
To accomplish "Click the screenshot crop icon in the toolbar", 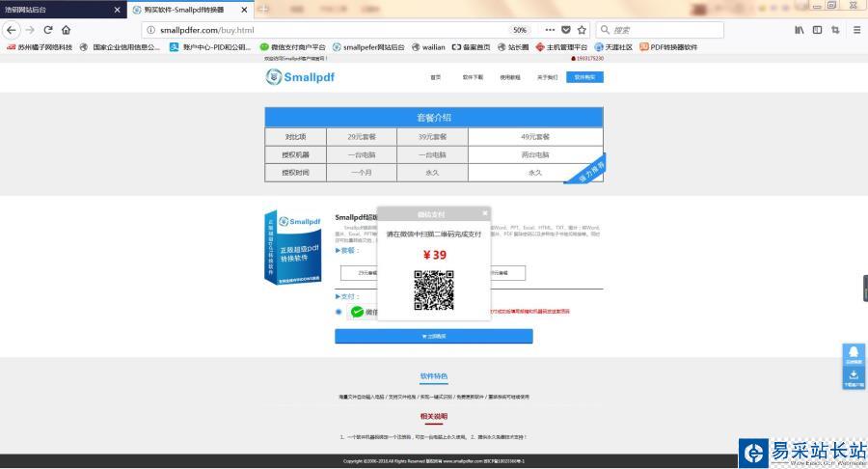I will click(835, 30).
